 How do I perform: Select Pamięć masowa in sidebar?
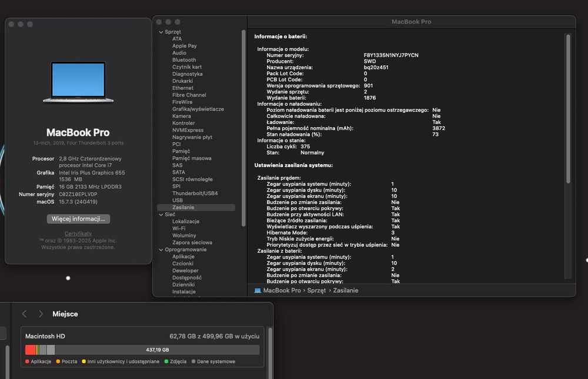[x=192, y=158]
